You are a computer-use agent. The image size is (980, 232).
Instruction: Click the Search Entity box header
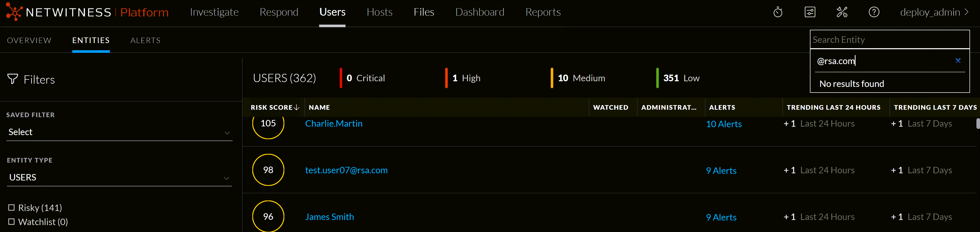890,40
